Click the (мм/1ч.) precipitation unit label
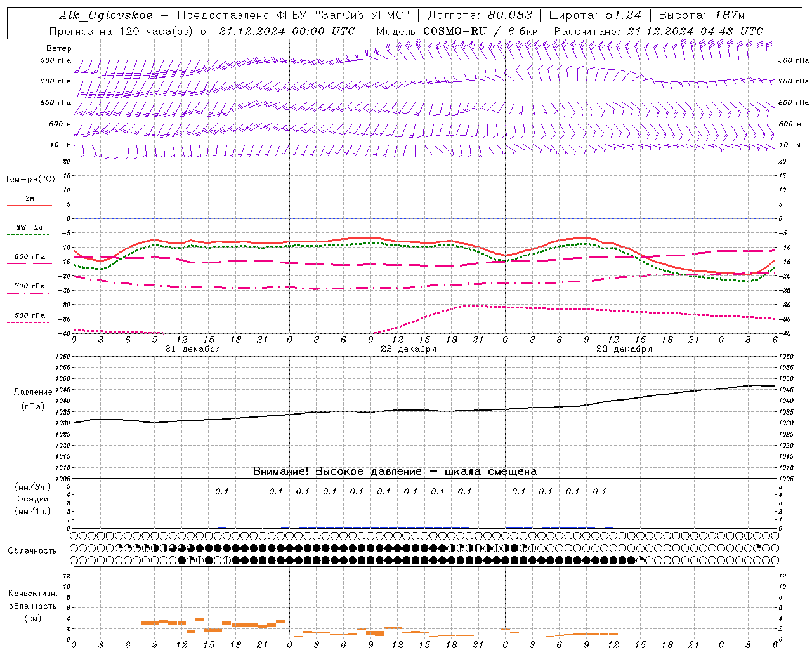 tap(33, 511)
